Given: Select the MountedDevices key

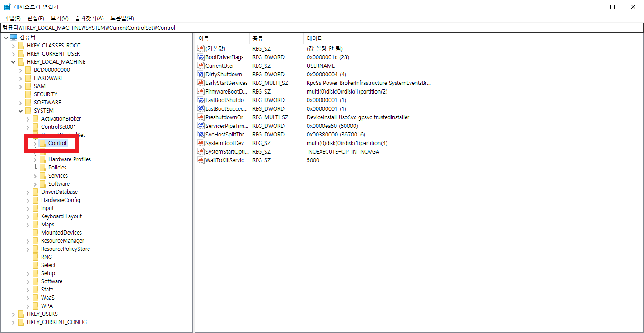Looking at the screenshot, I should click(x=61, y=233).
